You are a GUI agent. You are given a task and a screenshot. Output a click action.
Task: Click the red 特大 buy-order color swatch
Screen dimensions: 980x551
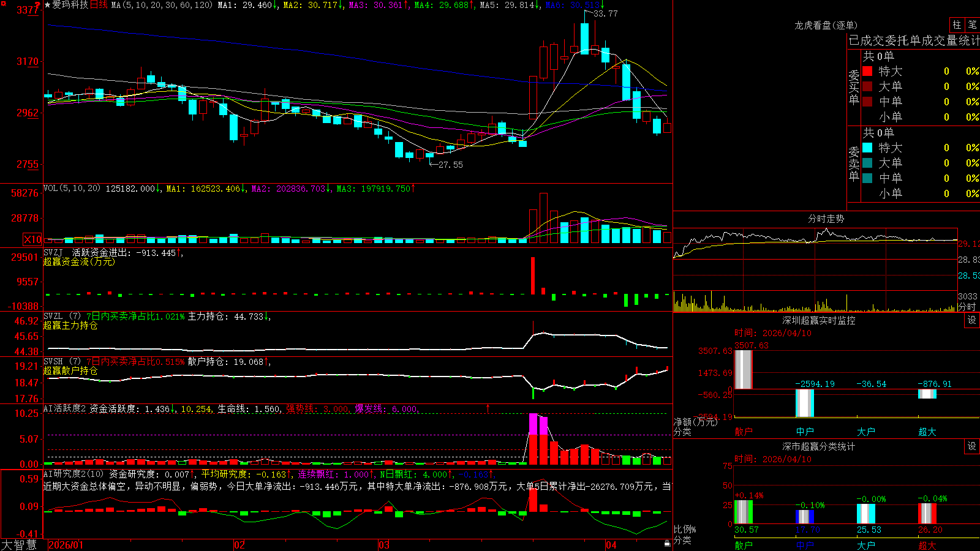pyautogui.click(x=867, y=71)
